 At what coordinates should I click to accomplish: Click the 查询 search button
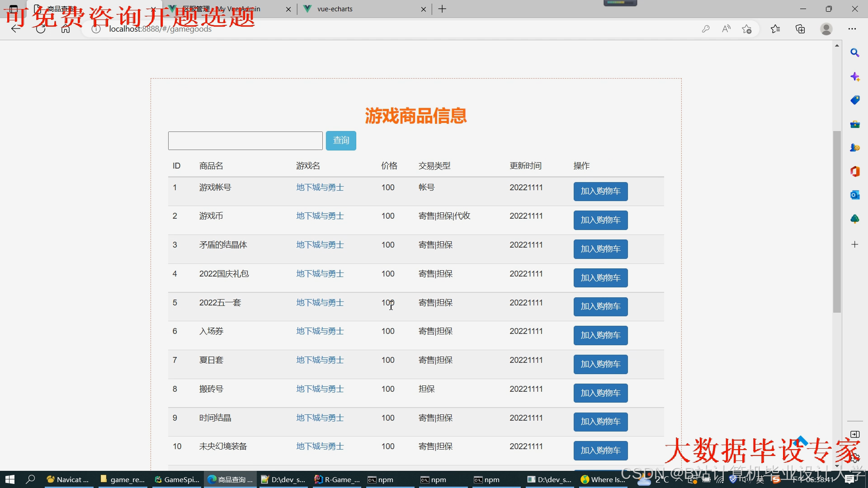click(341, 141)
